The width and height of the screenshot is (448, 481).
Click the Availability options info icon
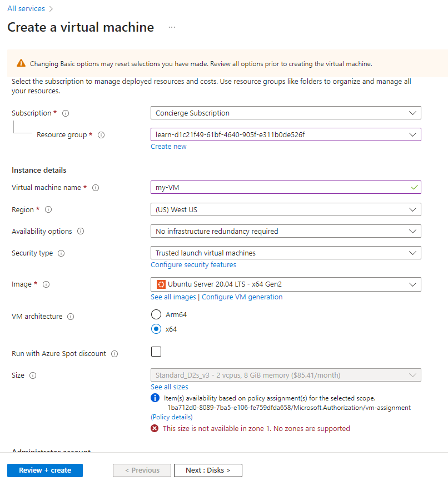point(81,231)
